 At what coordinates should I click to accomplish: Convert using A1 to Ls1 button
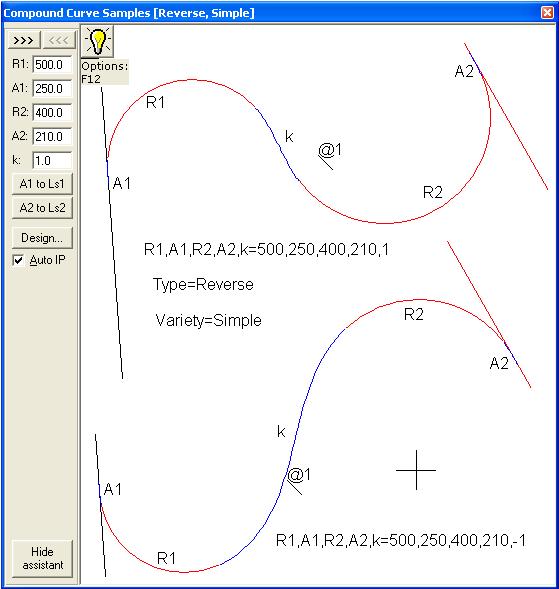click(42, 184)
